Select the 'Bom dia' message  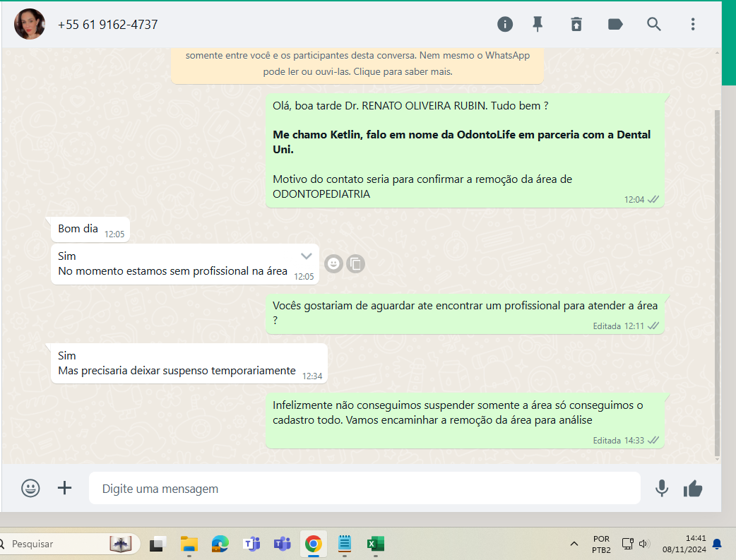click(90, 230)
